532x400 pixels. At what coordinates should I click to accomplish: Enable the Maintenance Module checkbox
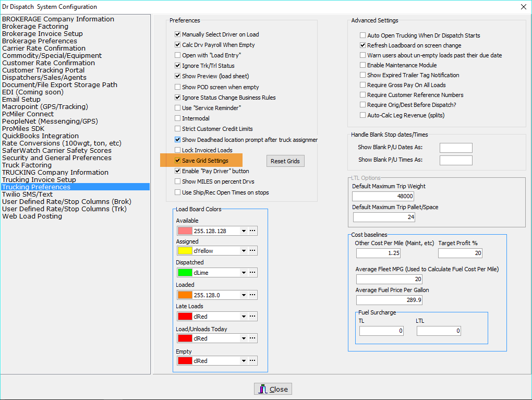click(362, 65)
